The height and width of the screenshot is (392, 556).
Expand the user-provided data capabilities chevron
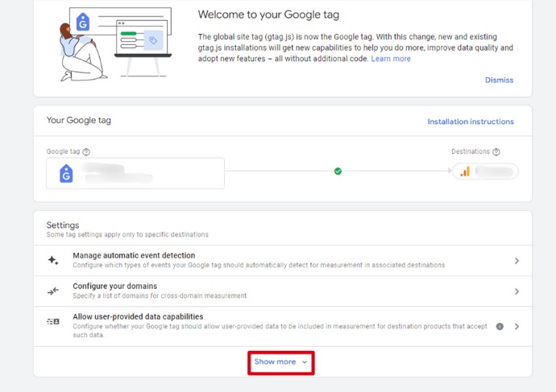point(517,327)
